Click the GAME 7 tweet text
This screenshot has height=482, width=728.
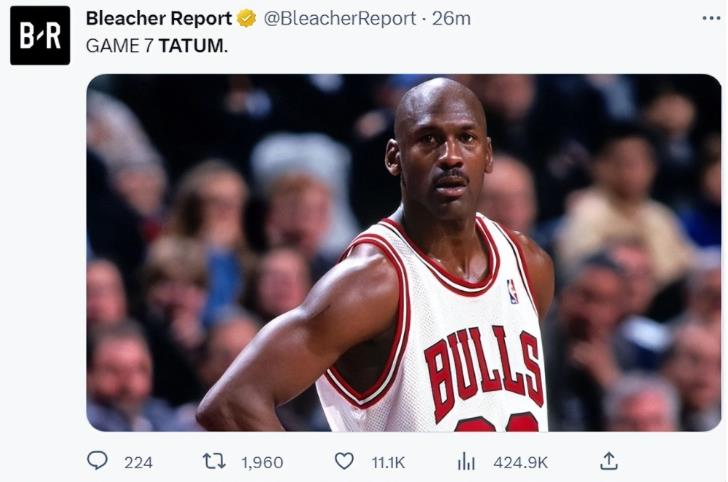pos(119,46)
